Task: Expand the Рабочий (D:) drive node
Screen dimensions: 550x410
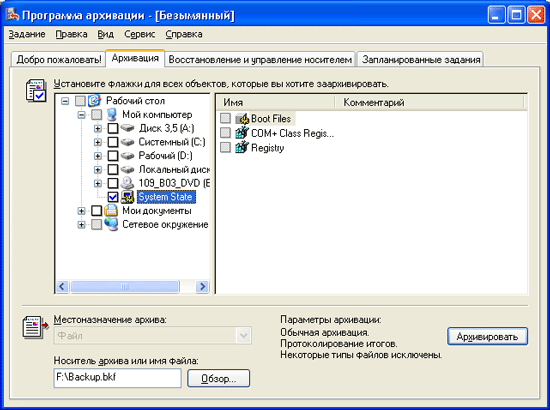Action: 98,156
